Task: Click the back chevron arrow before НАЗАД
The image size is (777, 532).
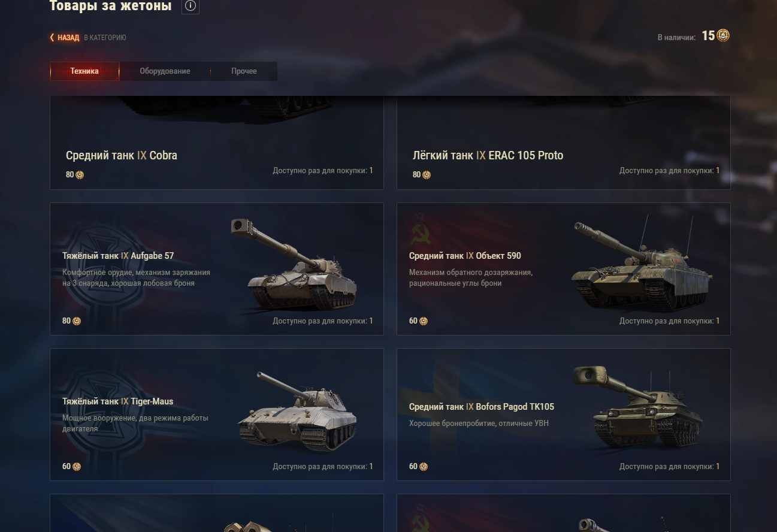Action: pos(52,38)
